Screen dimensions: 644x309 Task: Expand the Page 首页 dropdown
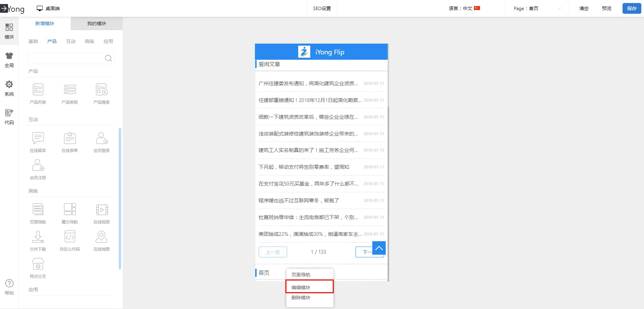(x=537, y=8)
